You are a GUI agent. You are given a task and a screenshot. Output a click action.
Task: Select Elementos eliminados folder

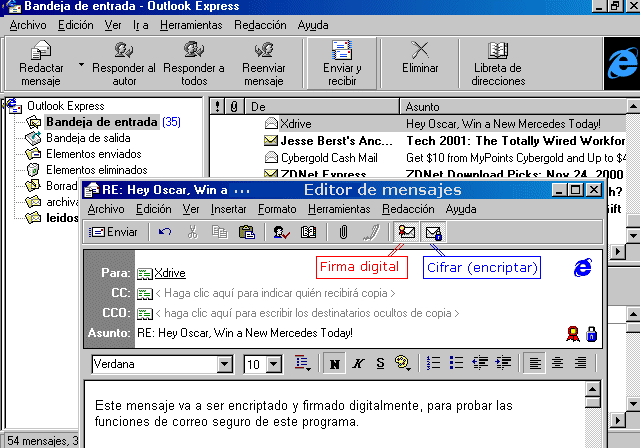[97, 170]
